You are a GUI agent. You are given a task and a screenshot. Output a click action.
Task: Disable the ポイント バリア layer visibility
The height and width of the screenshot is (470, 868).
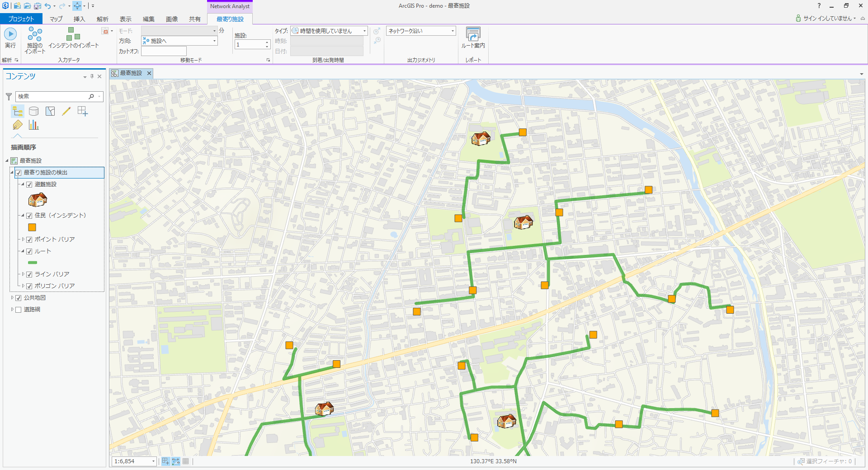29,240
